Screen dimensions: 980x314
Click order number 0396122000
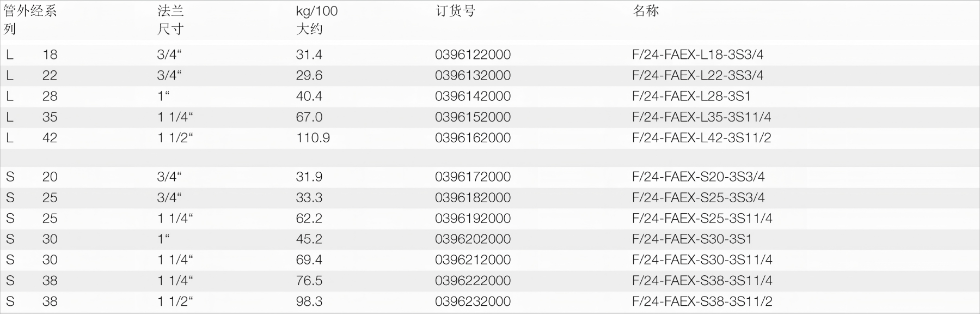pos(473,55)
